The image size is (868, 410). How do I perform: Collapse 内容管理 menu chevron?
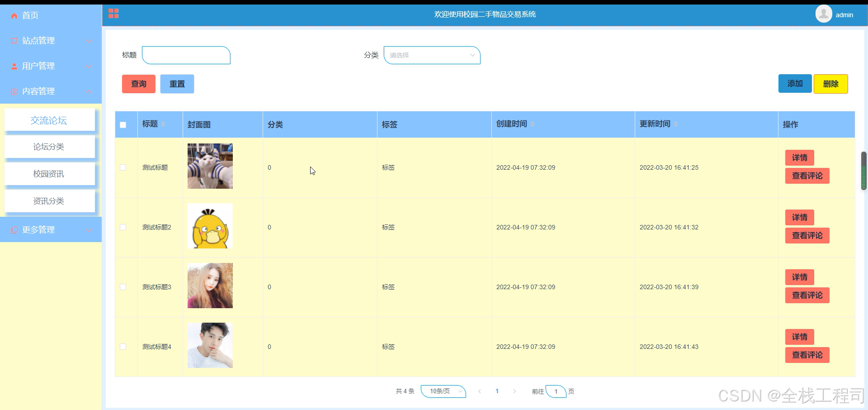(x=89, y=91)
